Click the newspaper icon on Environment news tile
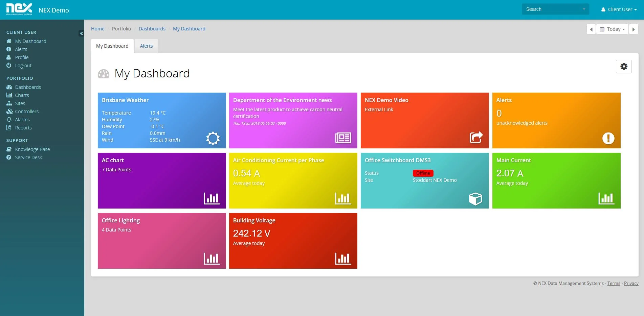The height and width of the screenshot is (316, 644). pos(343,138)
